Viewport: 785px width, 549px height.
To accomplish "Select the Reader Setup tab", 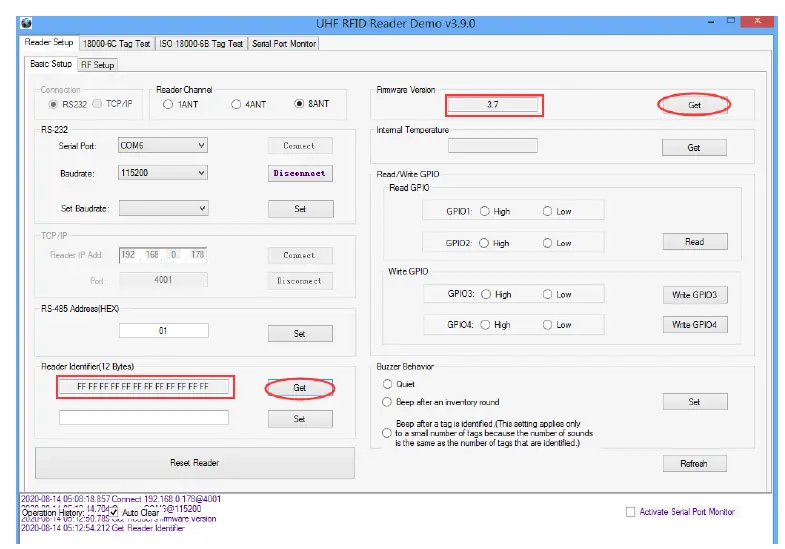I will pyautogui.click(x=49, y=43).
